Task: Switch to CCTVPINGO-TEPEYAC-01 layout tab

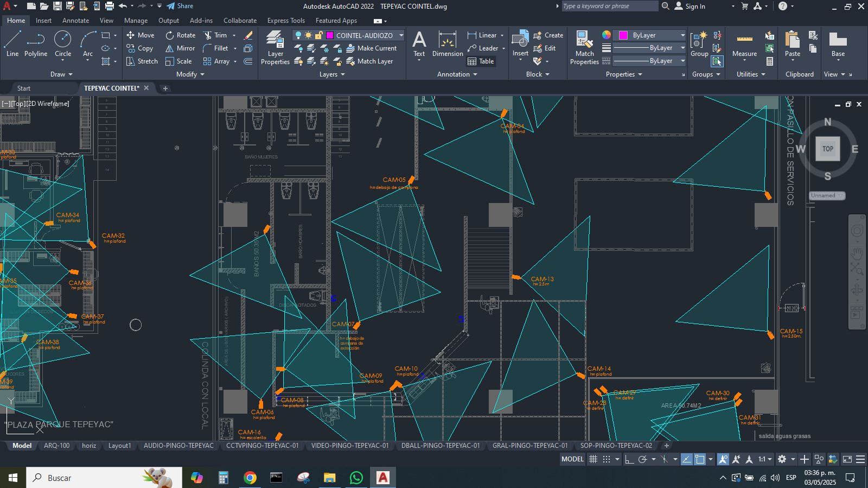Action: pyautogui.click(x=262, y=446)
